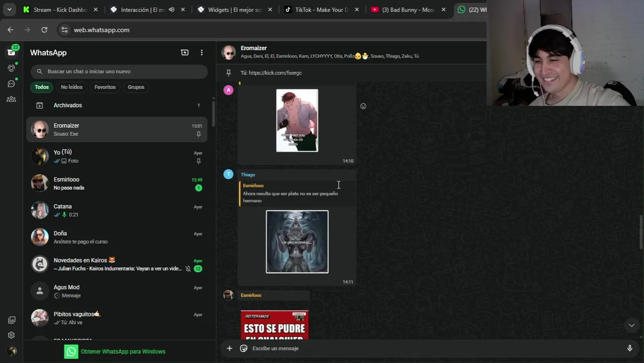Viewport: 644px width, 363px height.
Task: Open the Communities icon in sidebar
Action: [11, 99]
